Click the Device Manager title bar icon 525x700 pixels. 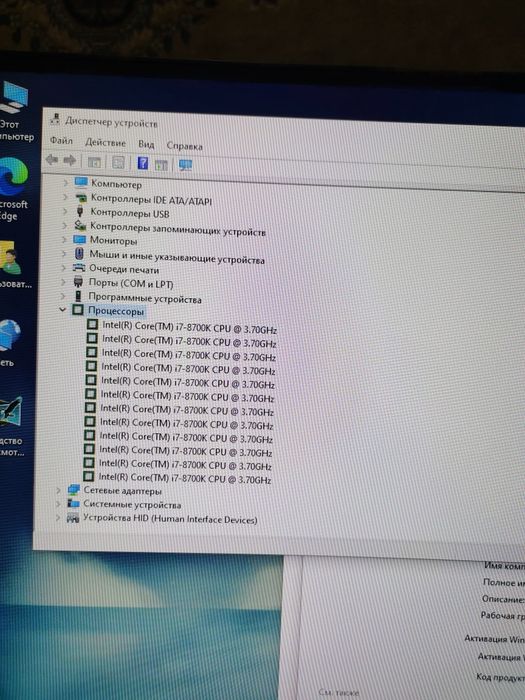(x=55, y=119)
